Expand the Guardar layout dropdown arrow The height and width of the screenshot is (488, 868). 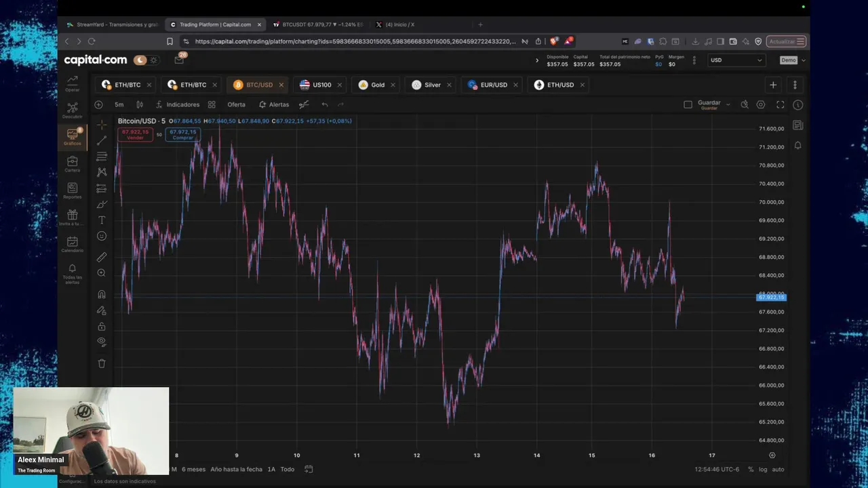(x=728, y=104)
